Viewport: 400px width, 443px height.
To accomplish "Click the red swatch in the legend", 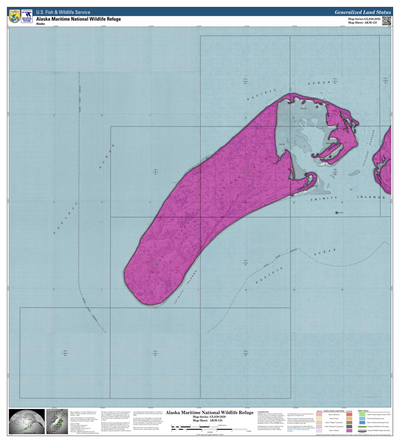I will point(349,414).
